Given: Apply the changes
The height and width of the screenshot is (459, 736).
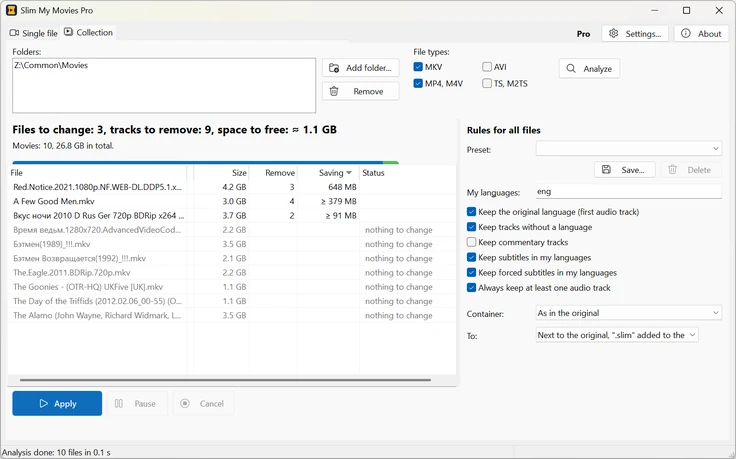Looking at the screenshot, I should [x=57, y=403].
